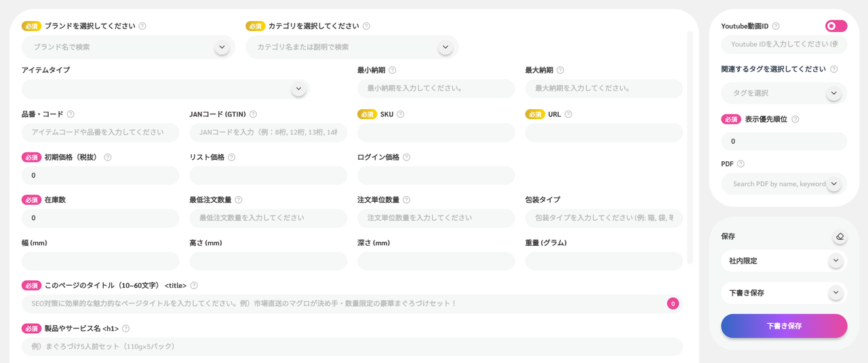This screenshot has height=363, width=868.
Task: Click help icon beside 最小納期 label
Action: tap(393, 70)
